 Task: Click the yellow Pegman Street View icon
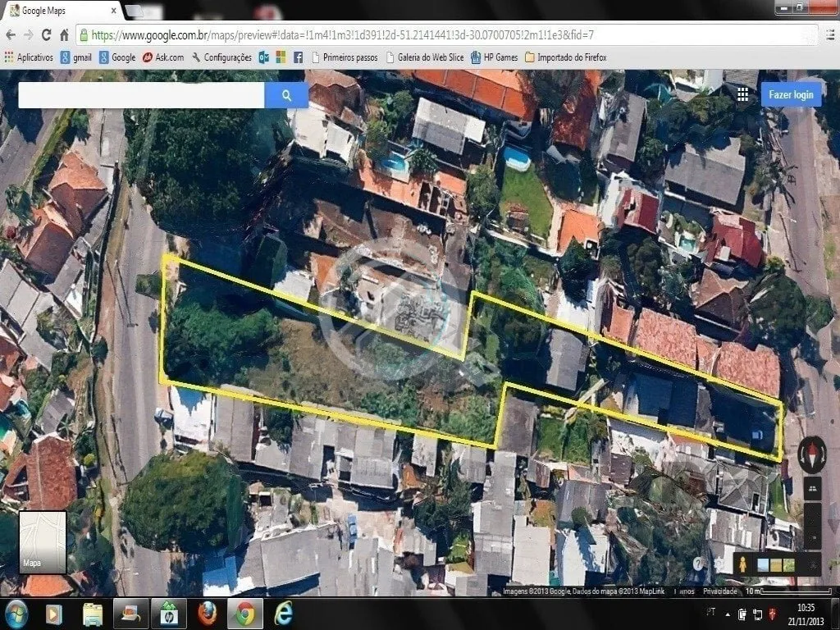[742, 564]
